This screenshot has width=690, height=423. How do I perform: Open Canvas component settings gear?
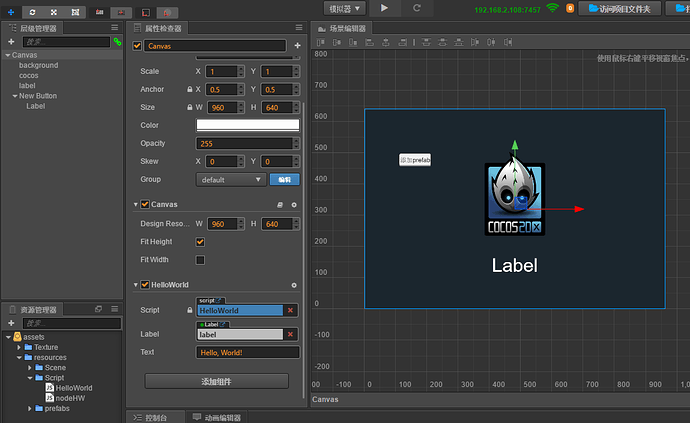pos(294,205)
